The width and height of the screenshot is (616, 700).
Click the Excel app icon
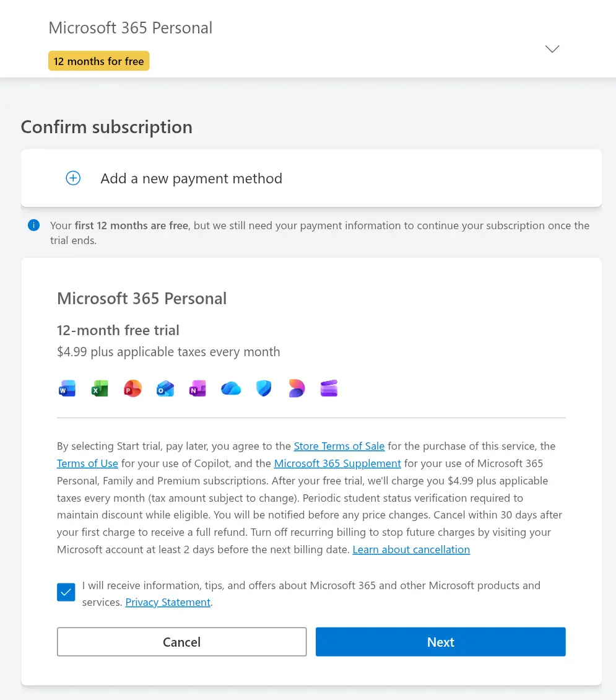(x=100, y=388)
